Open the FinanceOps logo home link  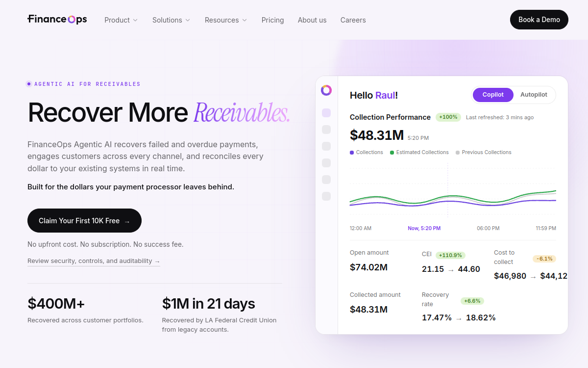(57, 20)
